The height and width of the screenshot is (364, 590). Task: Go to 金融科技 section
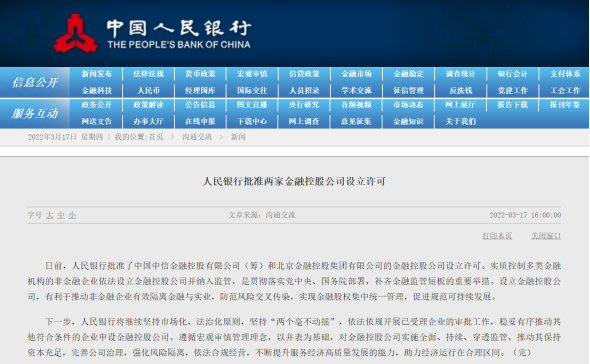coord(97,90)
